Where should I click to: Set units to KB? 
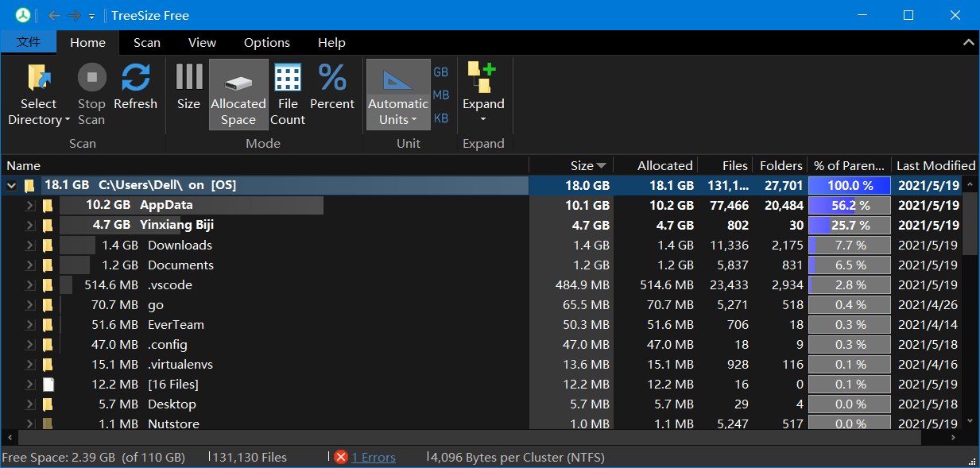441,118
